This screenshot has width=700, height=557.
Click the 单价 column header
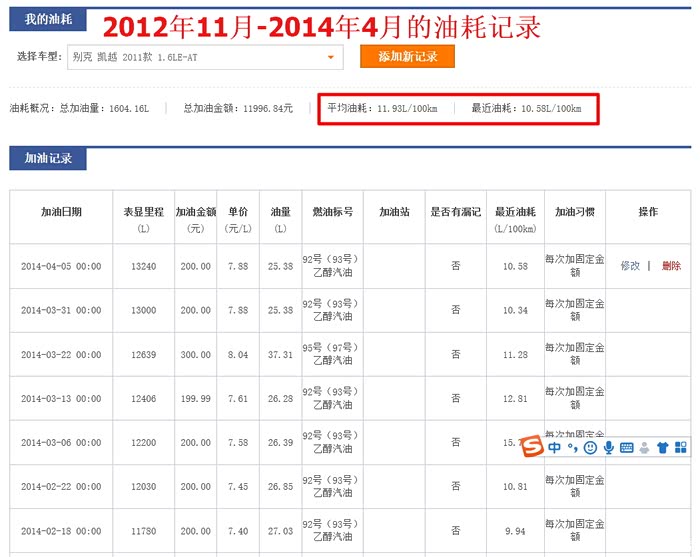click(x=238, y=212)
